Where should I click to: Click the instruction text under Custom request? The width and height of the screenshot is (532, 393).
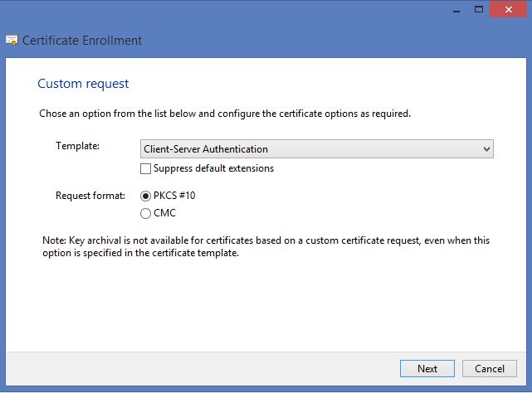(225, 114)
